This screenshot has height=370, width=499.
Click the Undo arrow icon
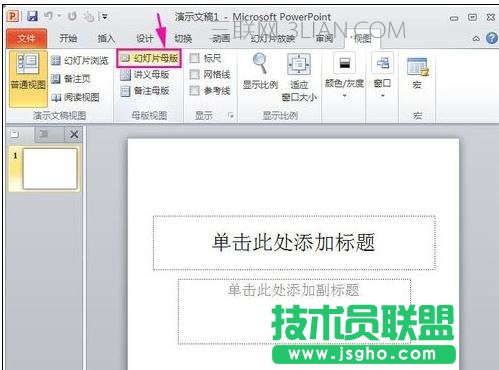point(49,16)
